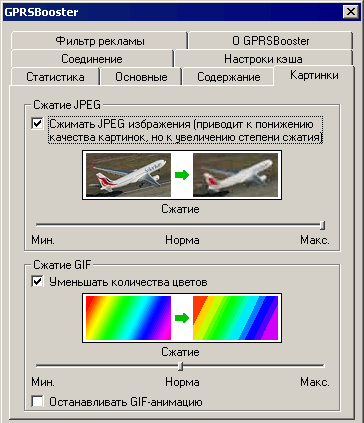Open the О GPRSBooster tab
Image resolution: width=364 pixels, height=423 pixels.
point(270,41)
